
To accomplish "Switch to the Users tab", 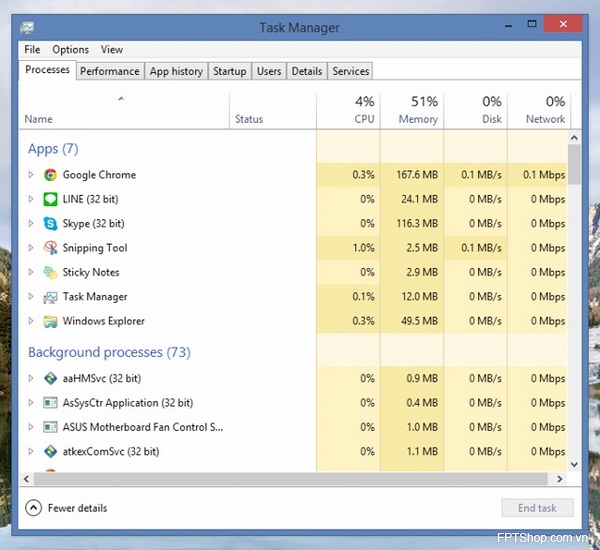I will (x=269, y=71).
